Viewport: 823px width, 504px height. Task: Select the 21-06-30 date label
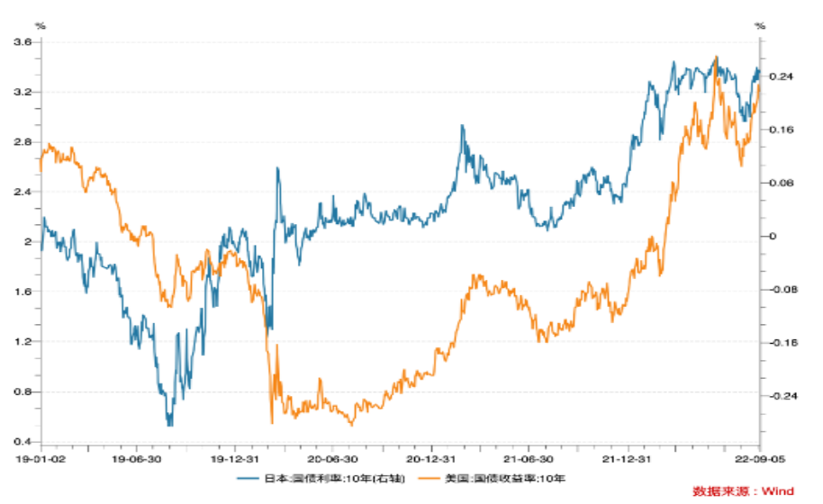point(528,458)
